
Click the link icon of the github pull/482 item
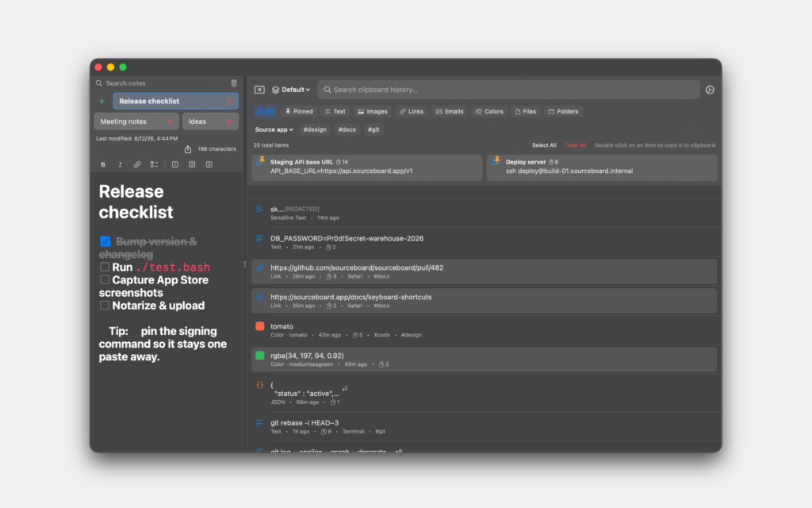tap(260, 268)
